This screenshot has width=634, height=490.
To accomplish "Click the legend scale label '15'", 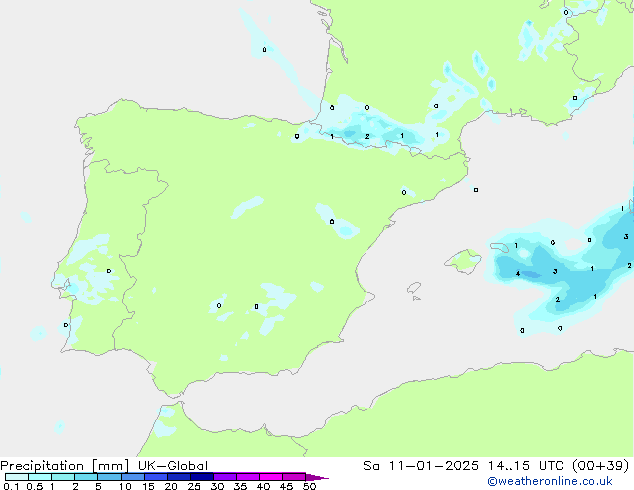I will tap(148, 486).
